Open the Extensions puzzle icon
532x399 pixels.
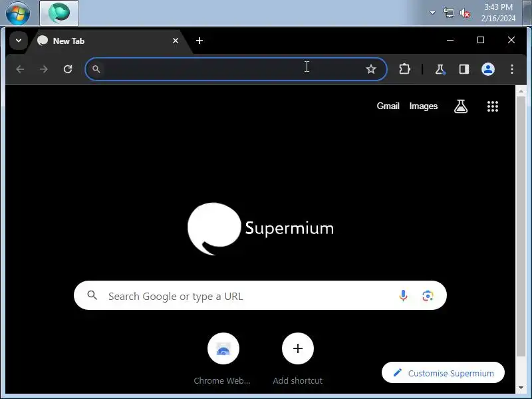click(x=404, y=69)
